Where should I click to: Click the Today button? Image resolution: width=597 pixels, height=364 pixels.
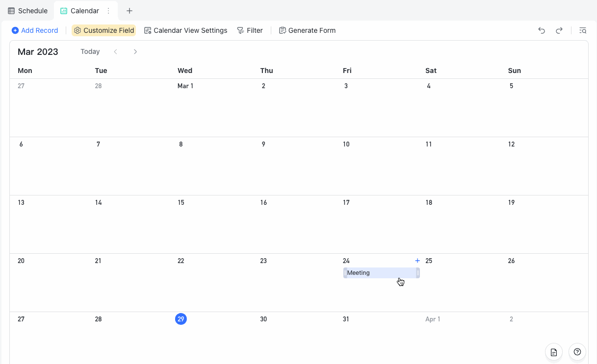point(90,51)
